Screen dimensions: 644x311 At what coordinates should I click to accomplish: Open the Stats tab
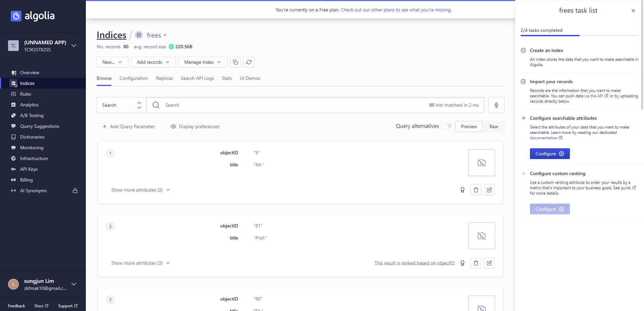(x=227, y=78)
